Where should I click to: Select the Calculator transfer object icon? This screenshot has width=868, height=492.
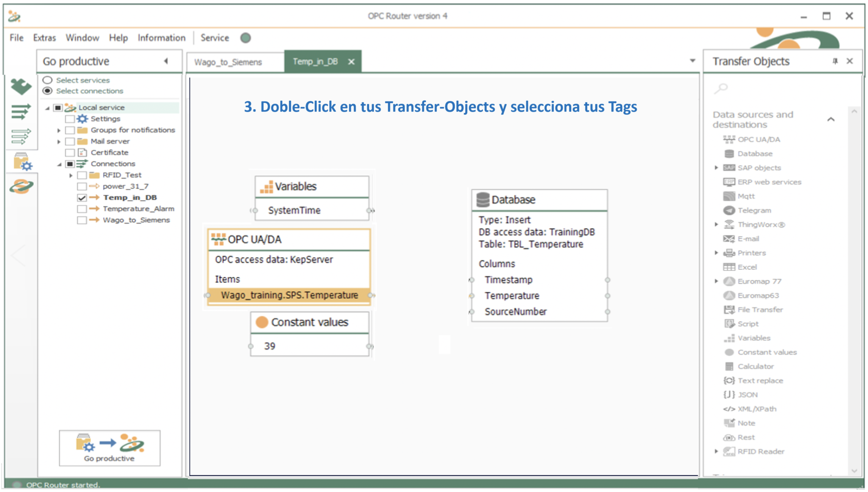(729, 366)
